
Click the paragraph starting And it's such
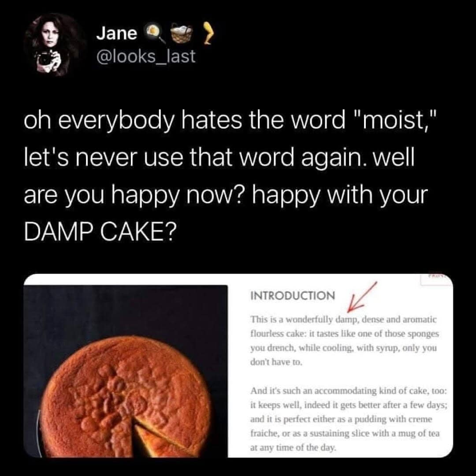349,419
